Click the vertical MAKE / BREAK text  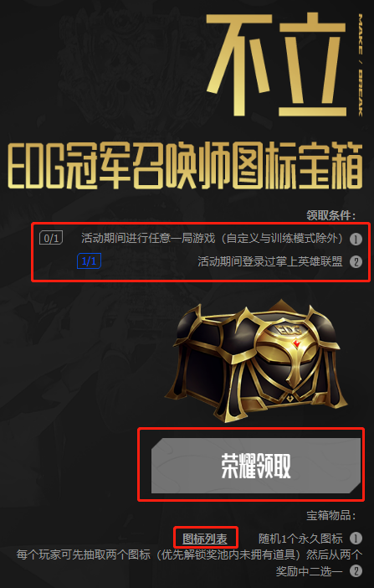360,64
